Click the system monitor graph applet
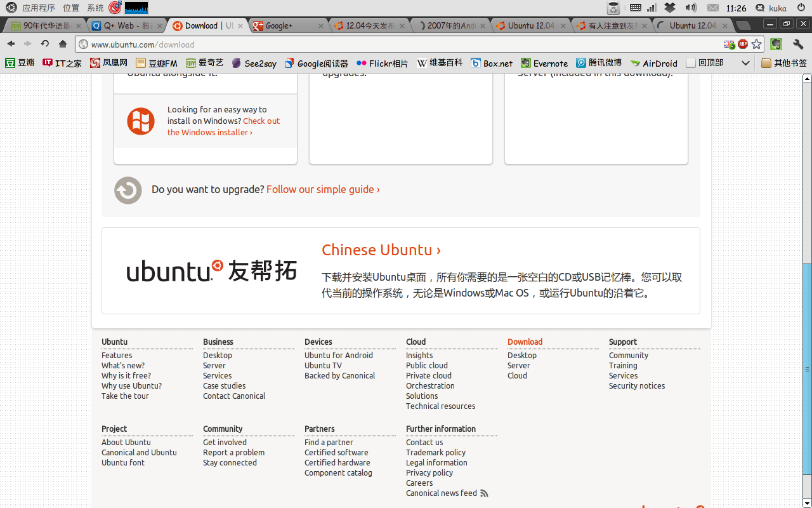Screen dimensions: 812x508 (x=136, y=8)
